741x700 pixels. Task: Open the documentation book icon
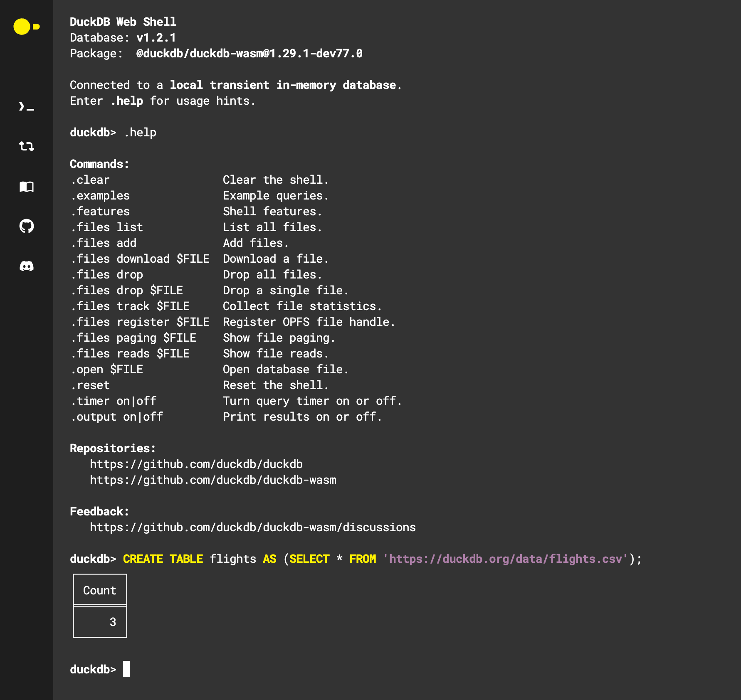pos(26,187)
